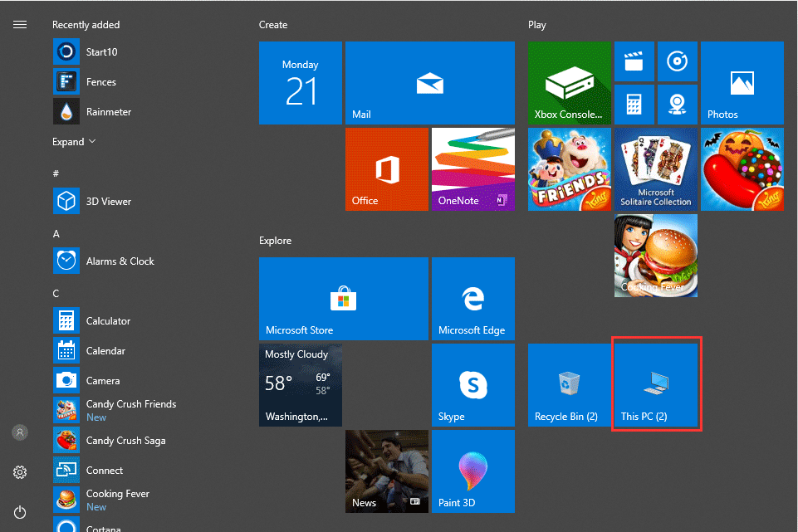Launch the Skype tile
This screenshot has width=798, height=532.
click(473, 385)
